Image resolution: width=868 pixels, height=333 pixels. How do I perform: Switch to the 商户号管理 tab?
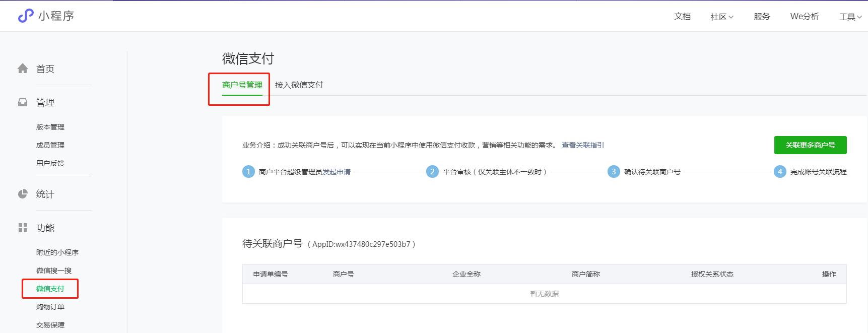click(x=242, y=85)
